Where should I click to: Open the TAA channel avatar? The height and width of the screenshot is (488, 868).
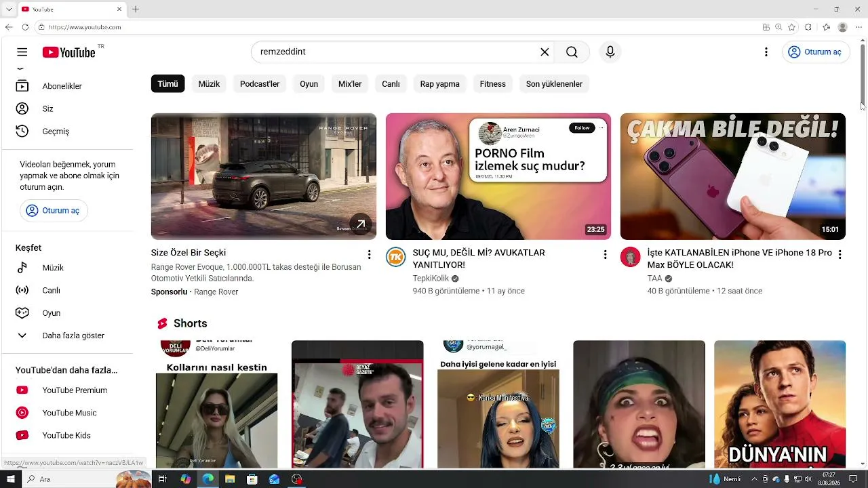[631, 258]
